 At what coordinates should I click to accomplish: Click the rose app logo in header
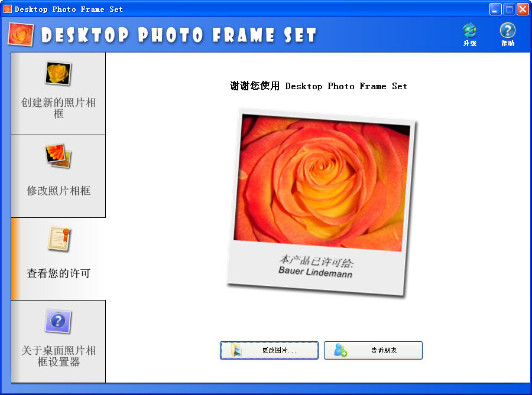click(x=21, y=34)
